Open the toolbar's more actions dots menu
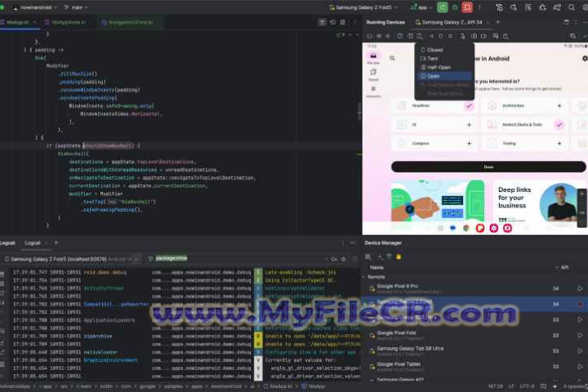The image size is (588, 392). pyautogui.click(x=479, y=7)
